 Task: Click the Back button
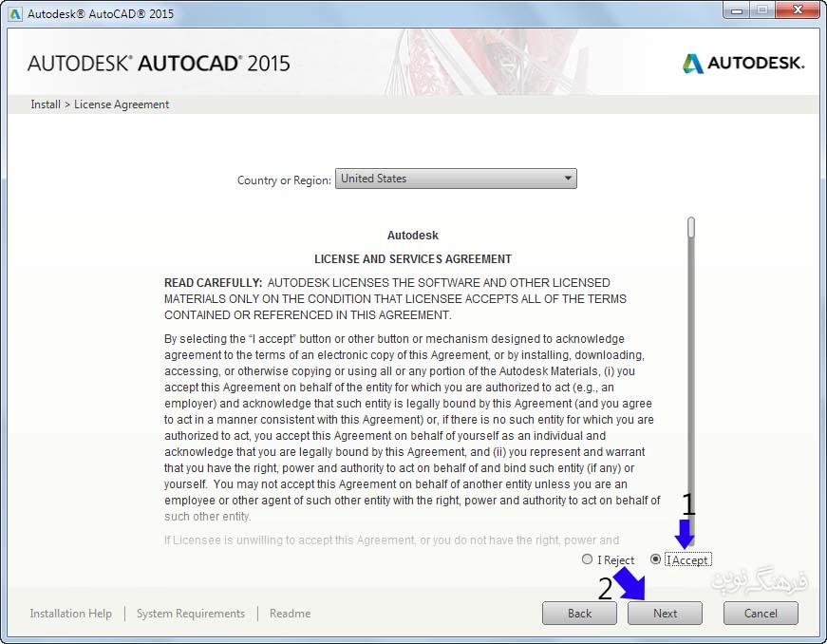[x=579, y=614]
